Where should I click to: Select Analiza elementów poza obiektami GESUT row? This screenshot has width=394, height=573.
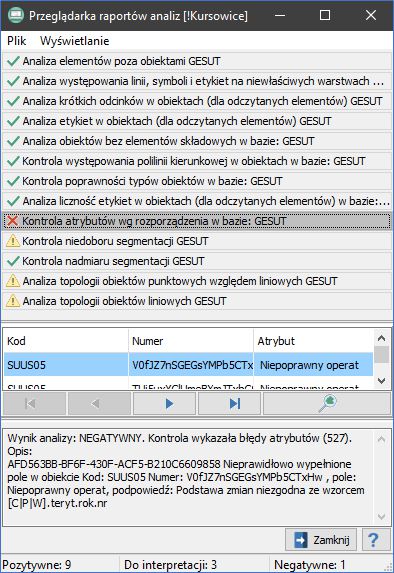point(197,61)
